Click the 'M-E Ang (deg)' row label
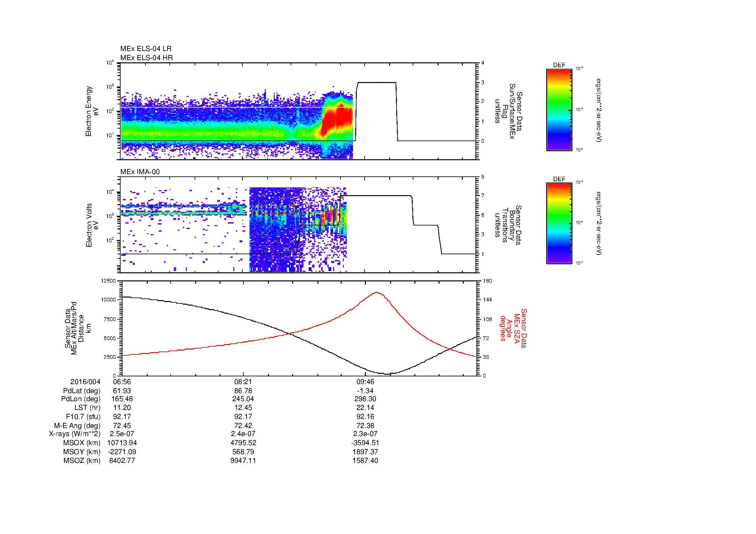756x534 pixels. (x=77, y=425)
